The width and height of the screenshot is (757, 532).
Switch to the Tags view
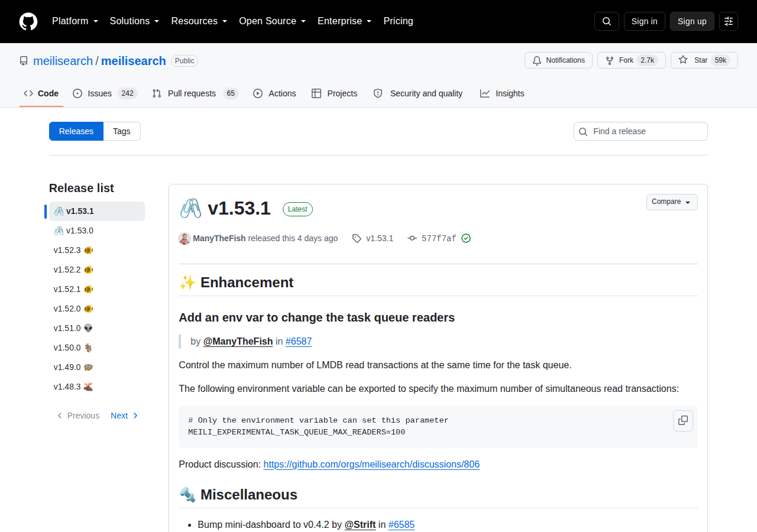point(122,131)
